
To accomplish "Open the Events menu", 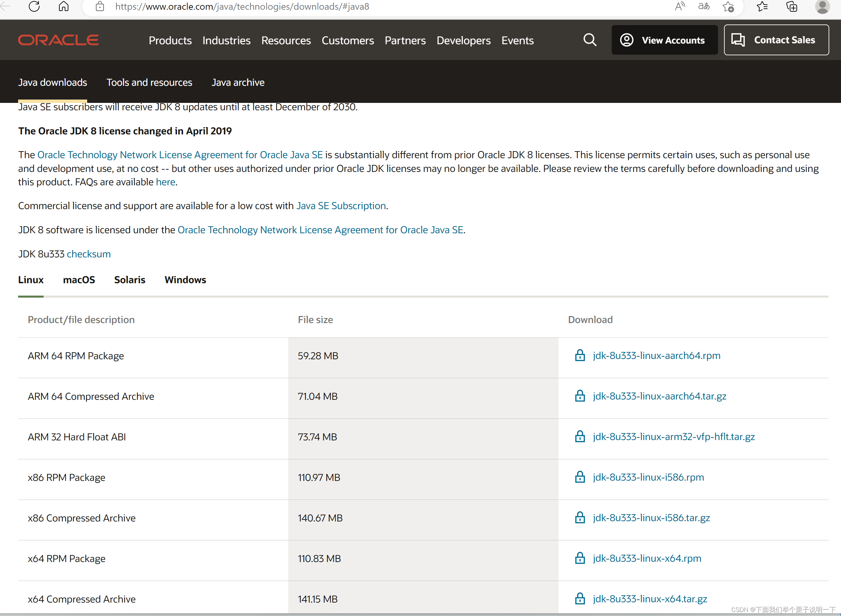I will click(517, 40).
